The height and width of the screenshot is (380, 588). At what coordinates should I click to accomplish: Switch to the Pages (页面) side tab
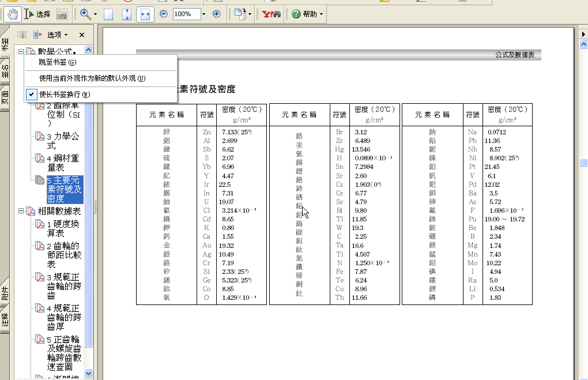(x=5, y=98)
